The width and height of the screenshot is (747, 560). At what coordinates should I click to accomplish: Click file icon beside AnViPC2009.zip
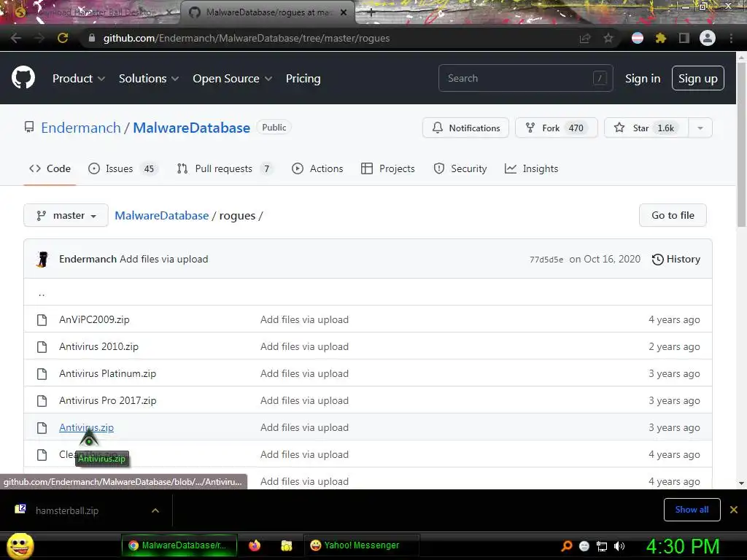[x=42, y=319]
